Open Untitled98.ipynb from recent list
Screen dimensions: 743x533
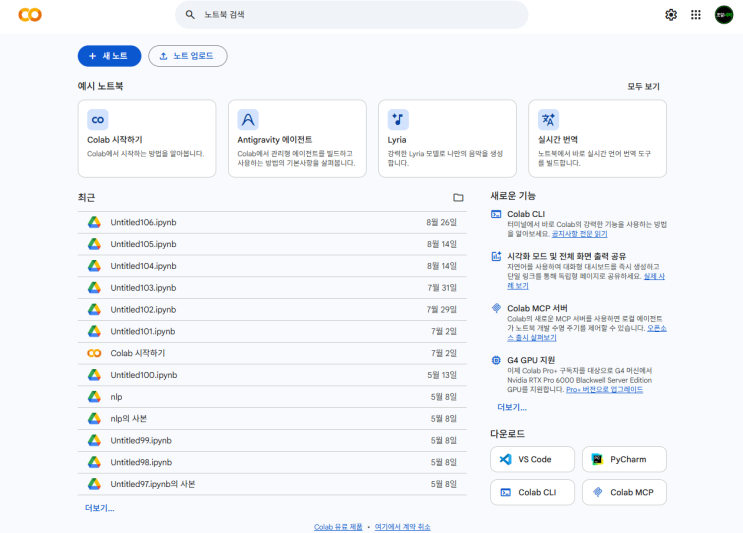(x=272, y=462)
